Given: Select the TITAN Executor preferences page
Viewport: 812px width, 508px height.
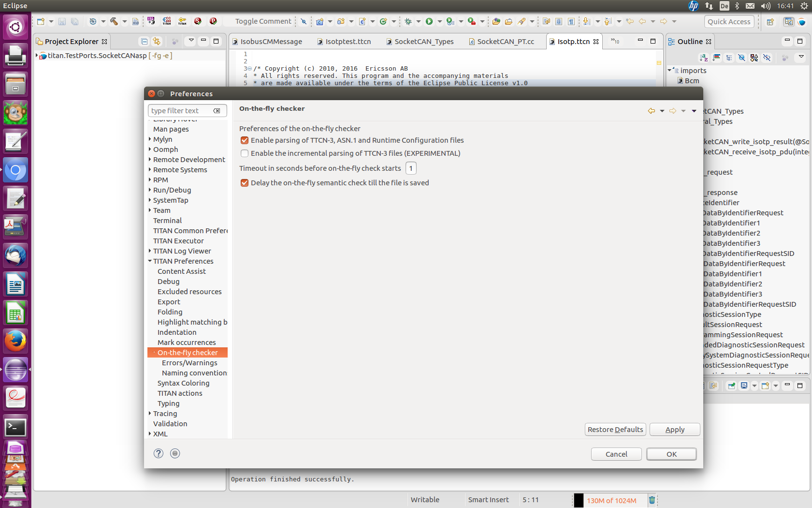Looking at the screenshot, I should point(178,241).
